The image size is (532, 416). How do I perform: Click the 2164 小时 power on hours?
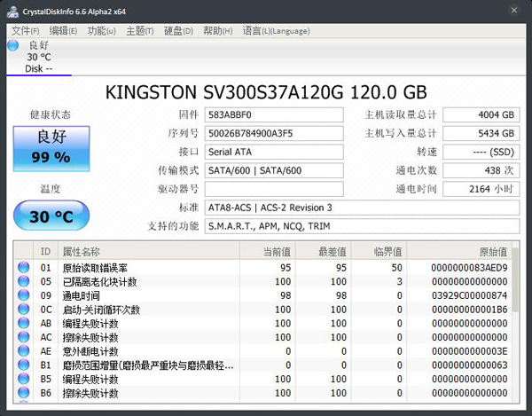pyautogui.click(x=481, y=189)
